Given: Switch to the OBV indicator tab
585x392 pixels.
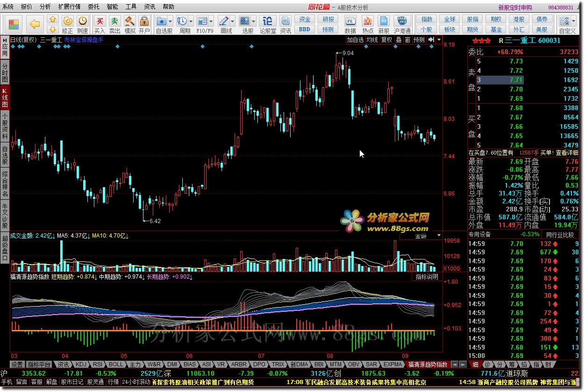Looking at the screenshot, I should pyautogui.click(x=354, y=364).
